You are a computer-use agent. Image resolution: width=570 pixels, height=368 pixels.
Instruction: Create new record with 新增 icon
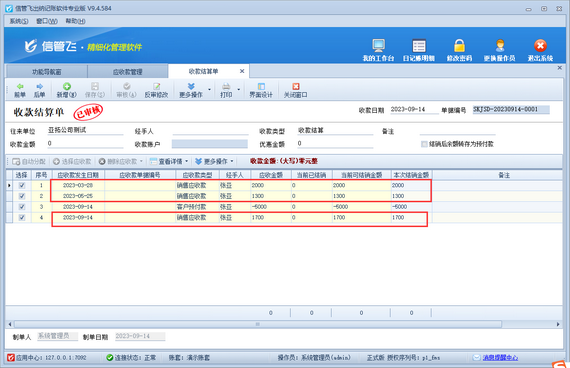67,86
